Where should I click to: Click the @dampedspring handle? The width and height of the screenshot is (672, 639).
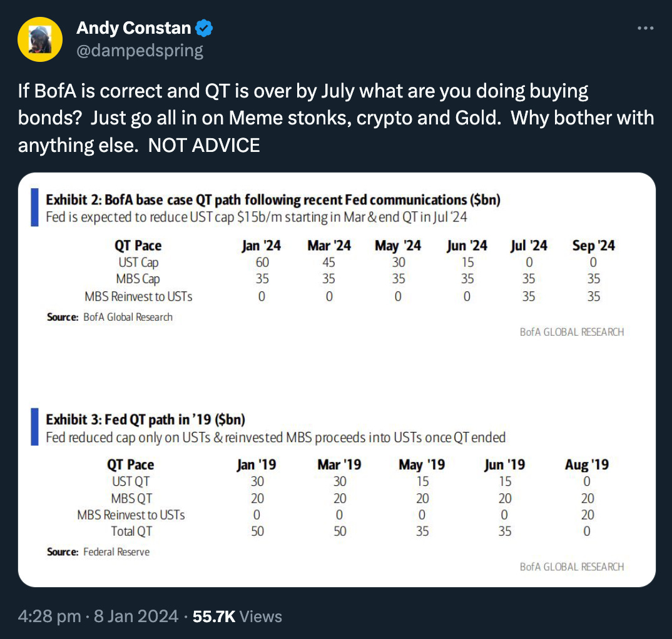click(x=140, y=50)
